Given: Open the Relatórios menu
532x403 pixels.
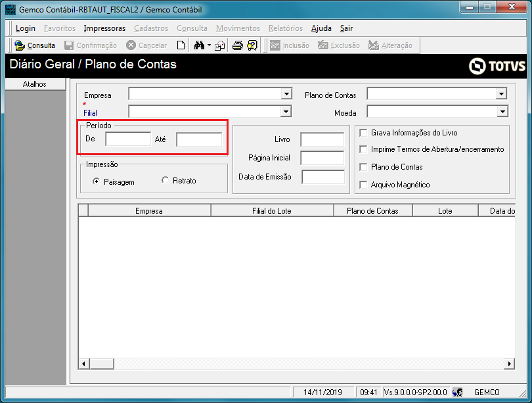Looking at the screenshot, I should coord(286,28).
